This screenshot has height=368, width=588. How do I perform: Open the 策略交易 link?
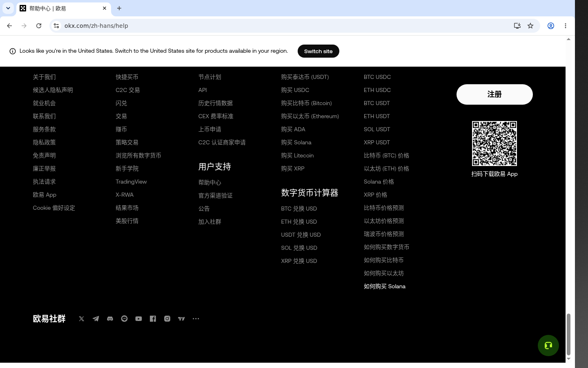tap(127, 142)
